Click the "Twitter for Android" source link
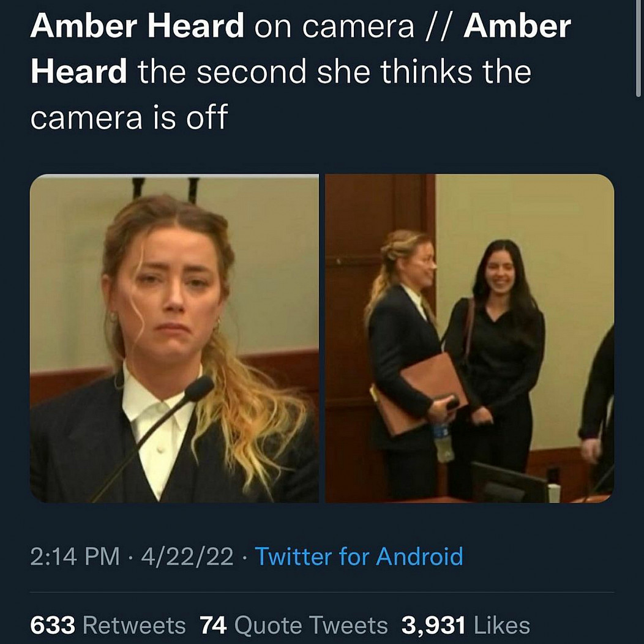Screen dimensions: 644x644 358,556
